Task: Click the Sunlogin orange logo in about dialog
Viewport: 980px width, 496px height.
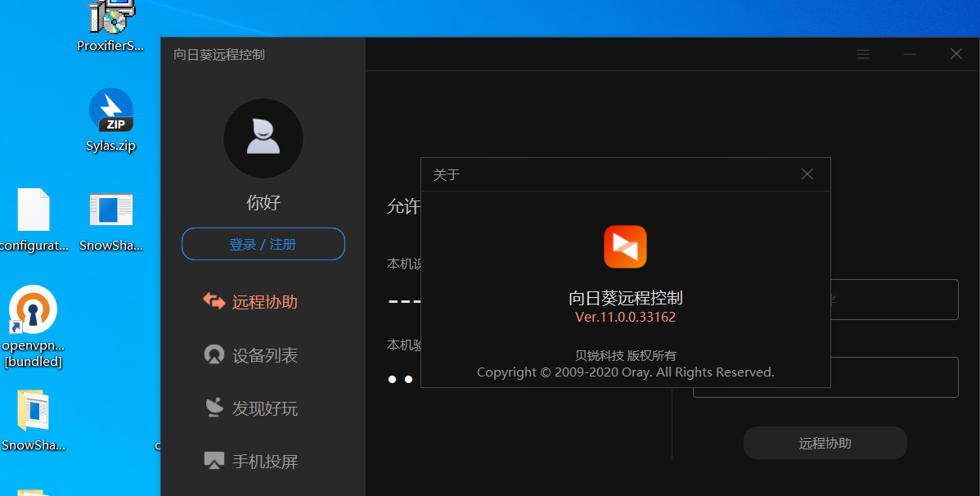Action: pyautogui.click(x=625, y=247)
